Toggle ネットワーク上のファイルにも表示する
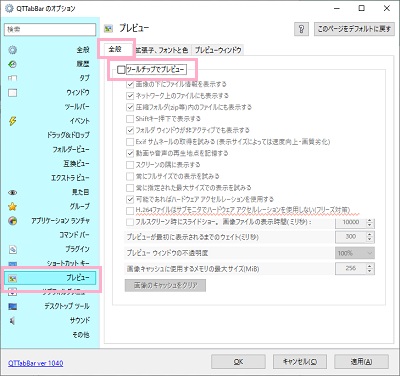The width and height of the screenshot is (400, 376). click(x=130, y=96)
